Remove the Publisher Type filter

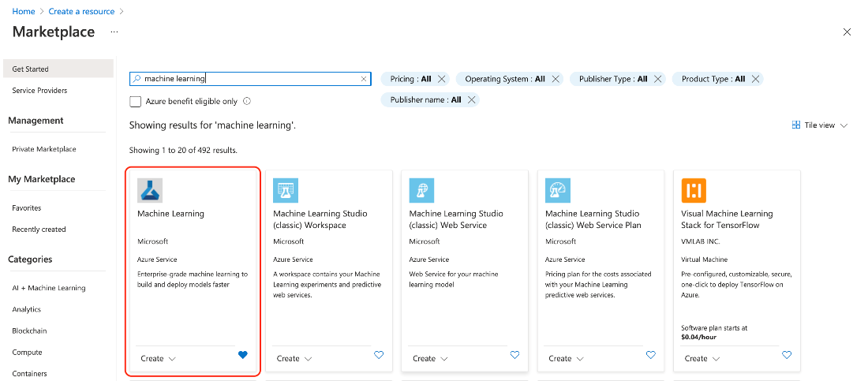tap(657, 79)
